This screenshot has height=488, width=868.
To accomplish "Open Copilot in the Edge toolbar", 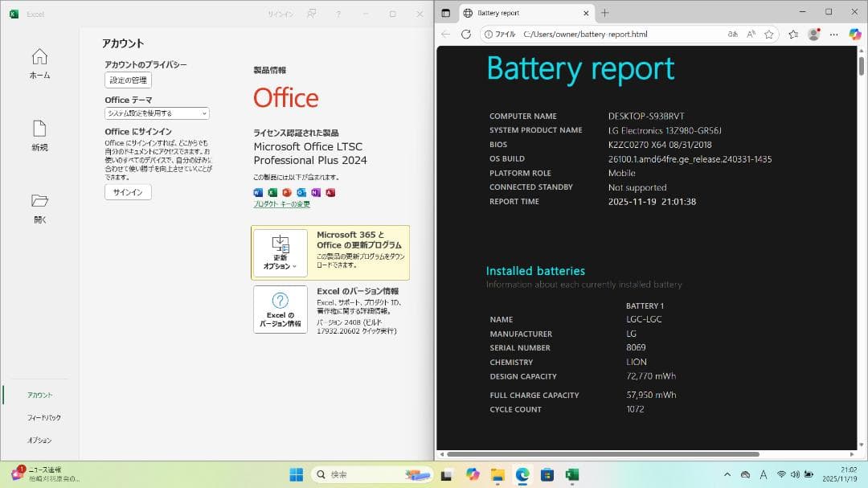I will (854, 35).
